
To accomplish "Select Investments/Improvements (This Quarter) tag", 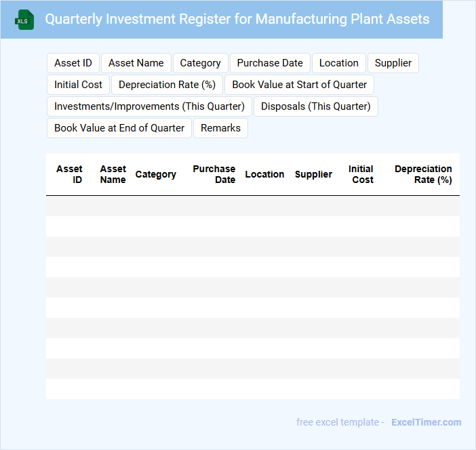I will [149, 106].
